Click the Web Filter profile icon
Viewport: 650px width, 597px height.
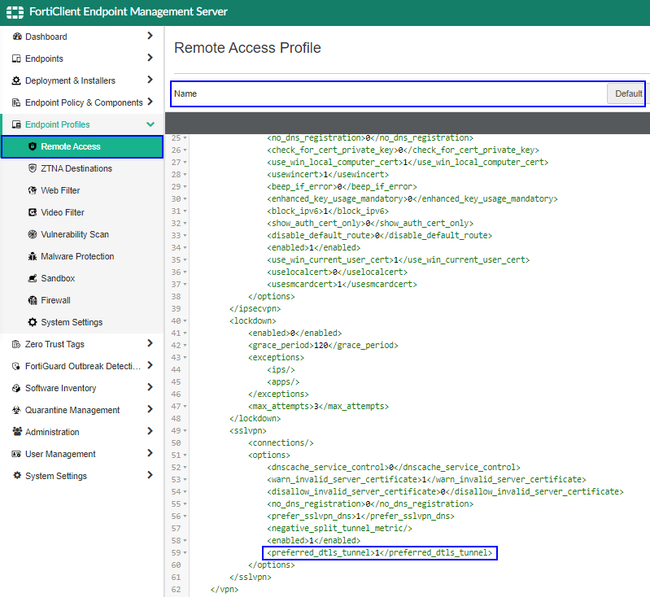(32, 191)
